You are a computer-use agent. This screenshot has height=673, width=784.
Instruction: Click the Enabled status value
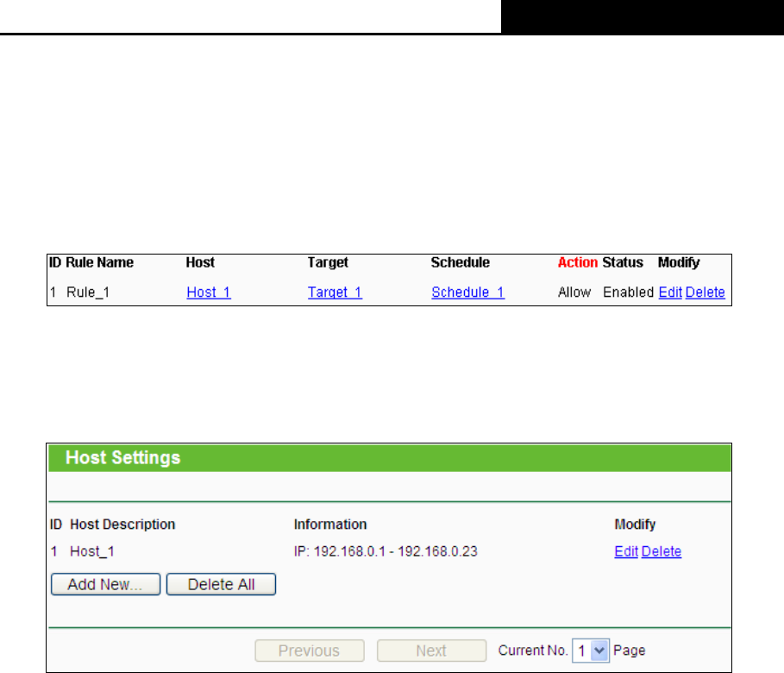(628, 292)
